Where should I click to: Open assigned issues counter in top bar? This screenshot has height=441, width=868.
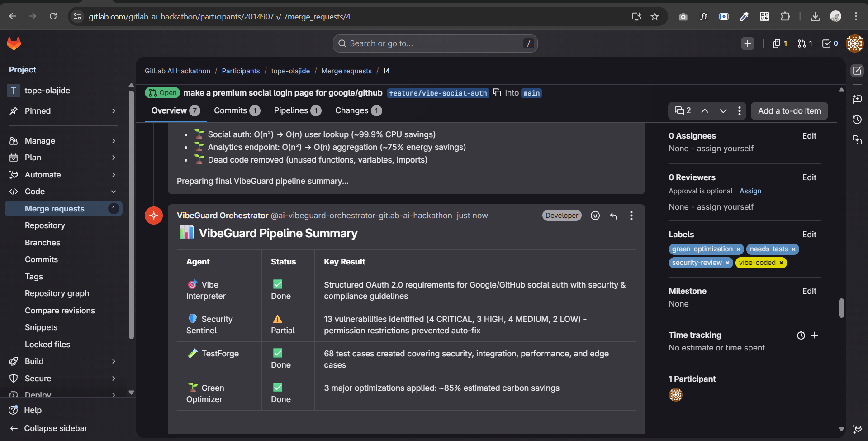coord(780,43)
